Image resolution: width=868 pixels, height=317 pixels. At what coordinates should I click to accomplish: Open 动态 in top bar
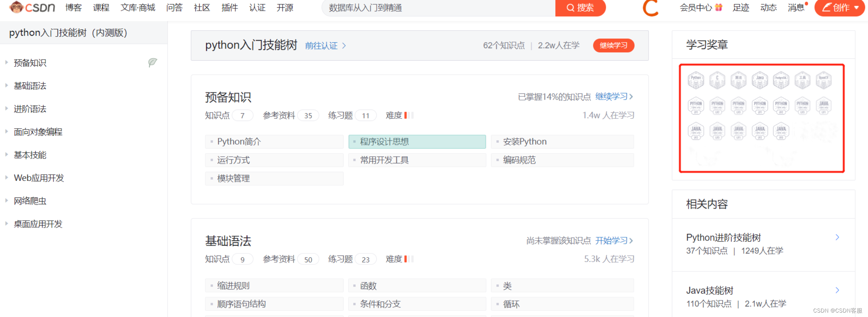click(x=768, y=7)
